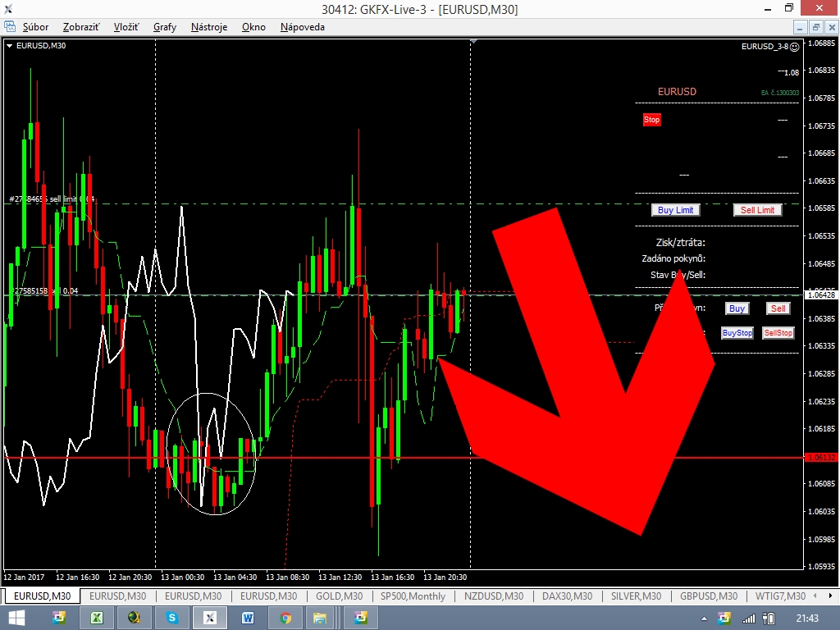Click the EURUSD_3-8 expert advisor smiley icon

(x=794, y=47)
